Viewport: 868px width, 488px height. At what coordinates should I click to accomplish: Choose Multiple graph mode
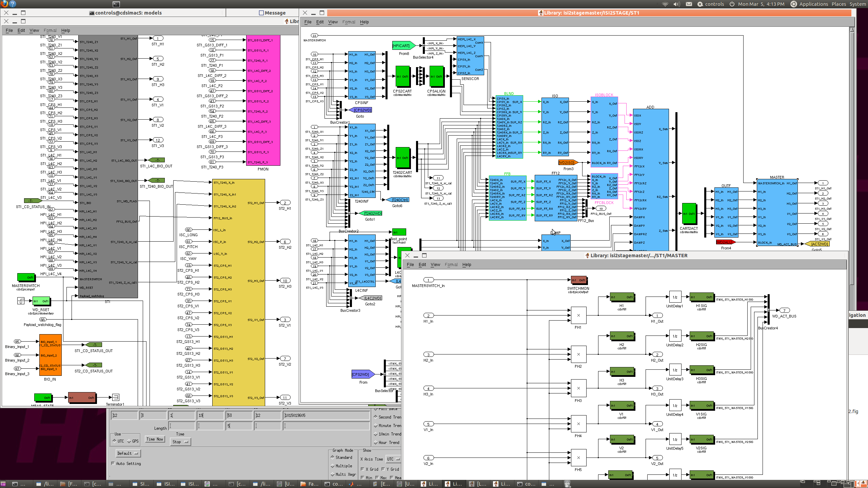point(341,466)
